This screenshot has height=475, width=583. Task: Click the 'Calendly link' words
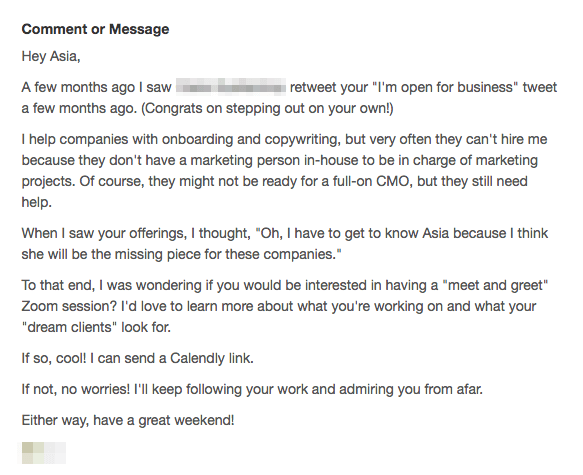point(212,358)
